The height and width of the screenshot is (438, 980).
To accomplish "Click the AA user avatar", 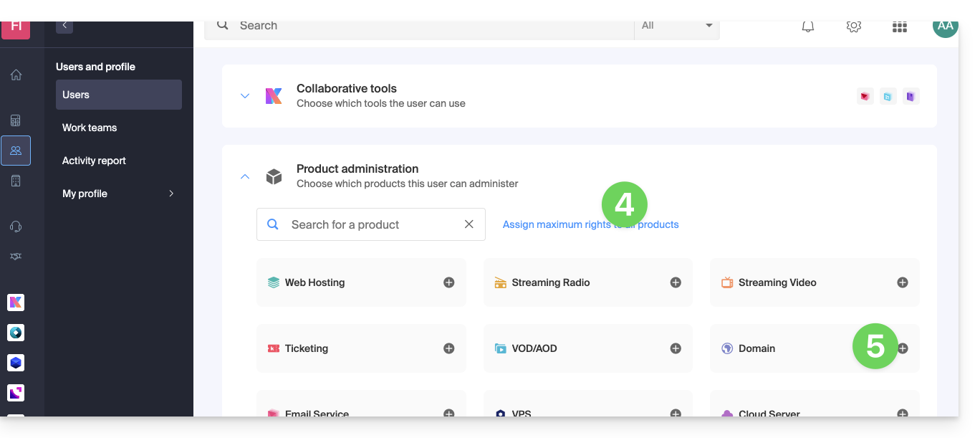I will (x=945, y=27).
